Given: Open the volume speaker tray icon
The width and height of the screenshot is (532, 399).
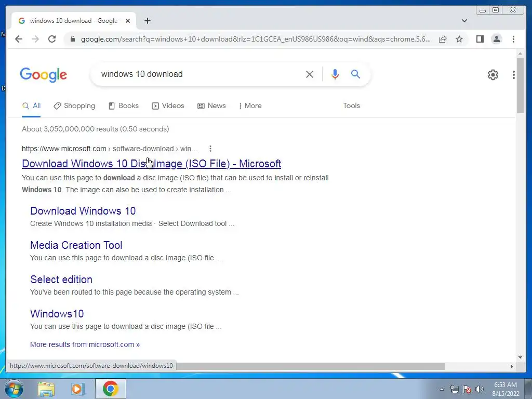Looking at the screenshot, I should point(480,389).
